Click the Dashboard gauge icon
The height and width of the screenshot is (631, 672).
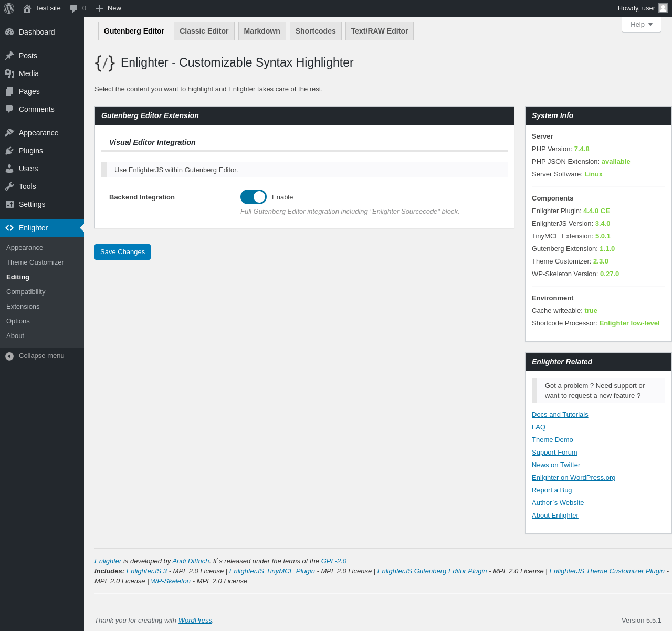[9, 32]
